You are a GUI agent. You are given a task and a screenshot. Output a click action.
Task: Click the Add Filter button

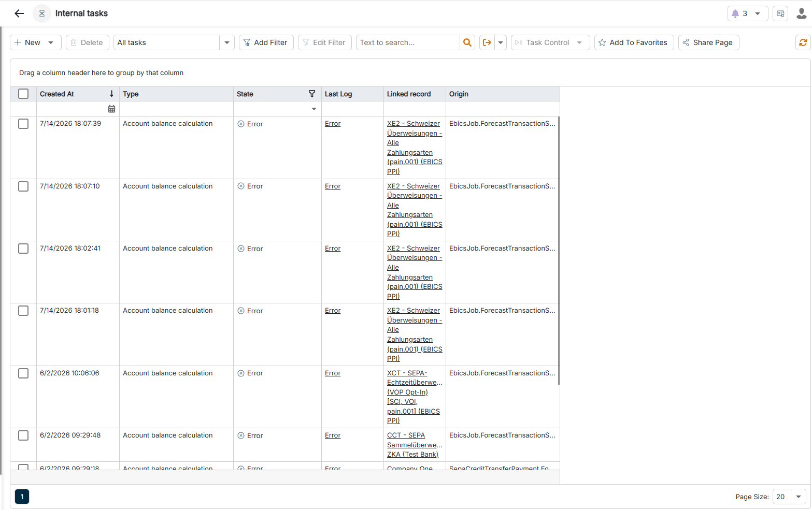coord(266,42)
